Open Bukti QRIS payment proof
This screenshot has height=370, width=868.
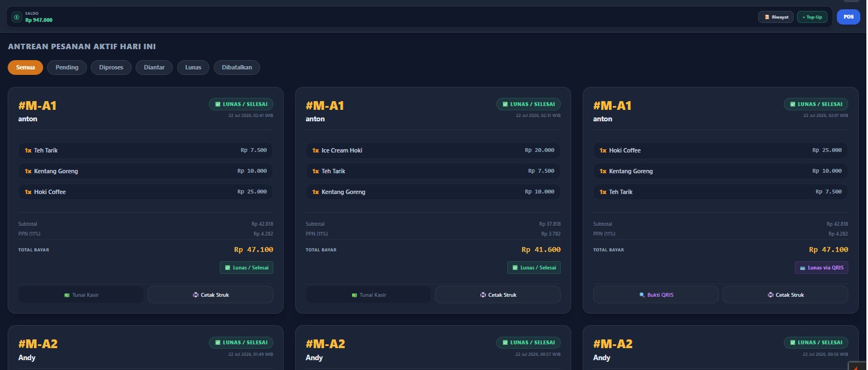coord(656,295)
